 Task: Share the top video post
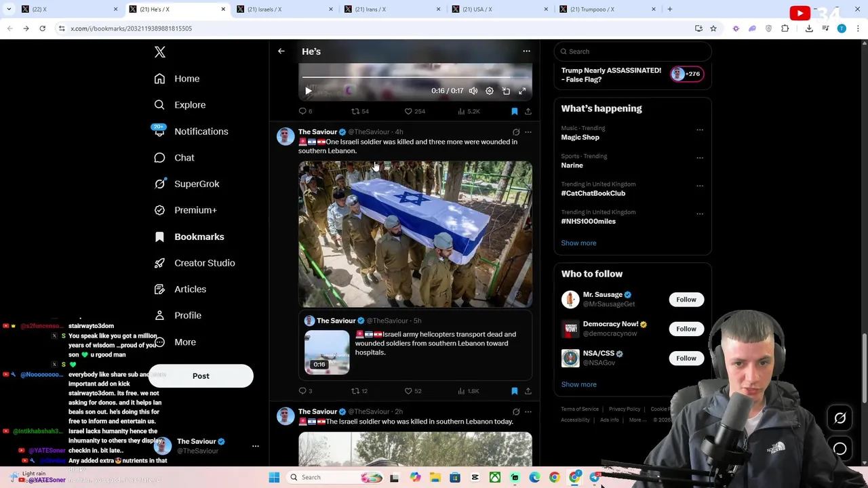click(528, 111)
